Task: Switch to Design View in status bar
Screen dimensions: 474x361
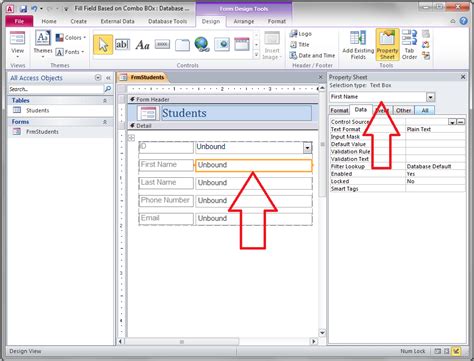Action: tap(456, 351)
